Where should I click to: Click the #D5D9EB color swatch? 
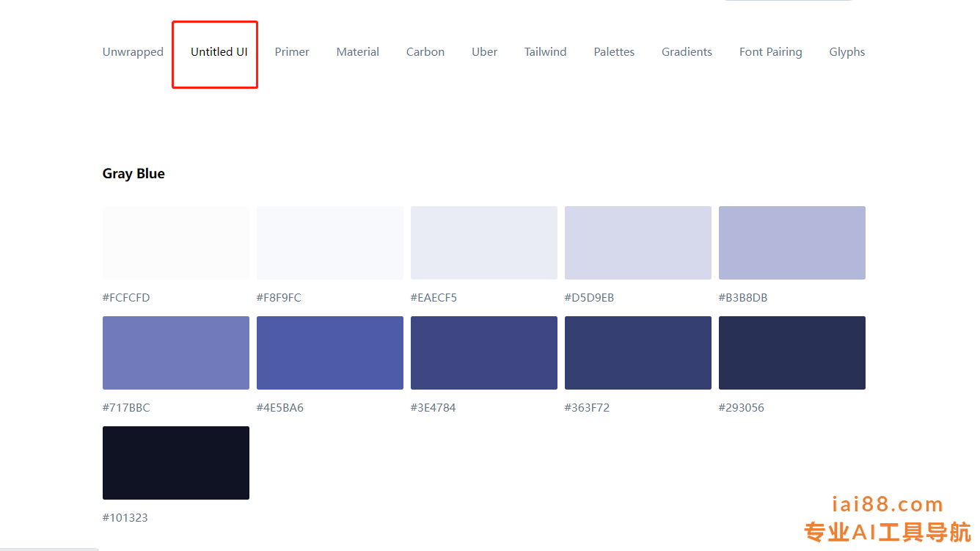pyautogui.click(x=638, y=243)
